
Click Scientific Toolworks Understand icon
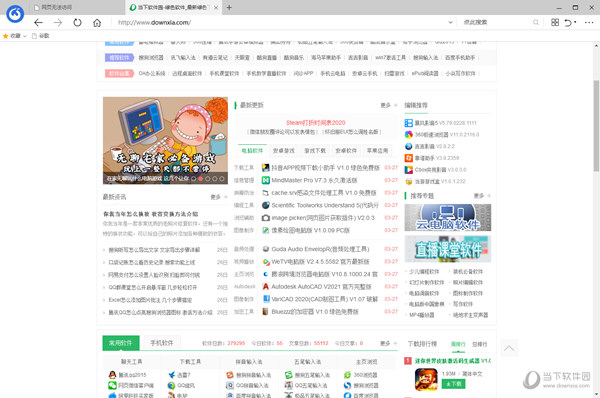click(266, 205)
